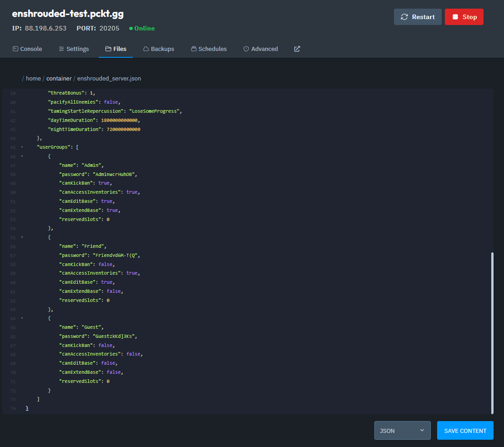Click the threatBonus value on line 39
This screenshot has height=447, width=504.
pyautogui.click(x=91, y=93)
